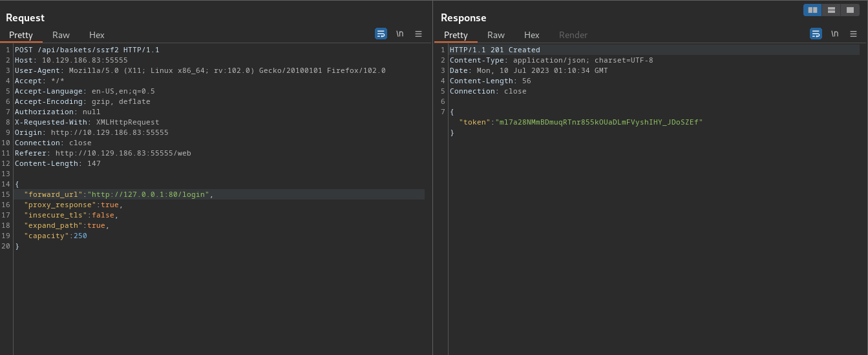Click the User-Agent header line
Screen dimensions: 868x355
(x=200, y=70)
